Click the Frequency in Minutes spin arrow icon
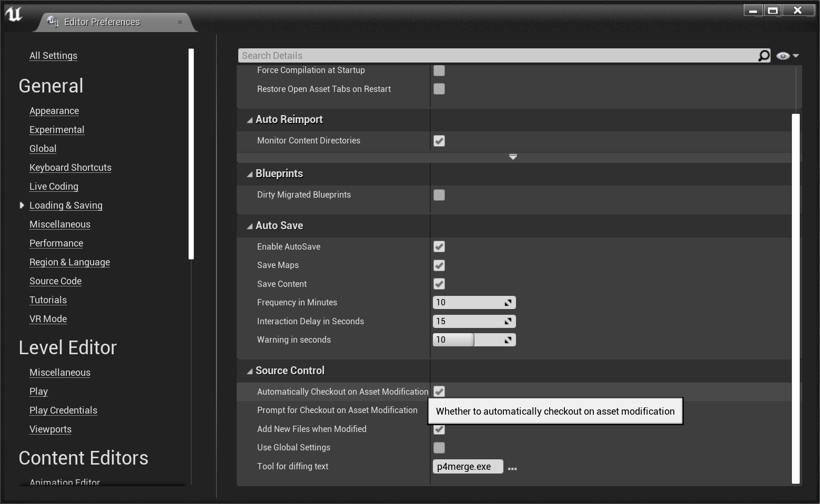Screen dimensions: 820x504 pyautogui.click(x=508, y=303)
